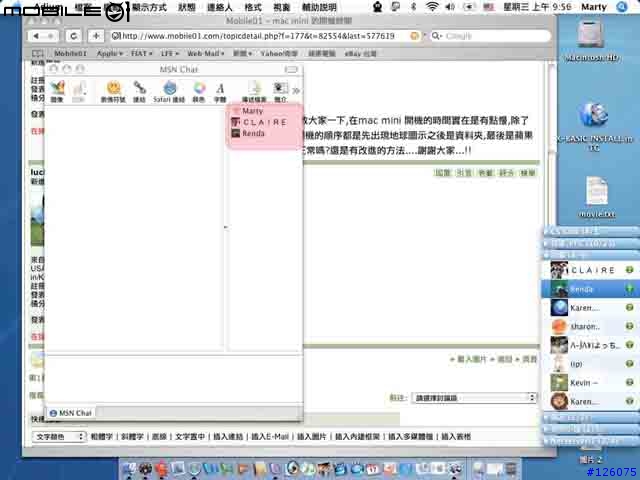Open the 狀態 menu
Screen dimensions: 640x480
tap(187, 7)
